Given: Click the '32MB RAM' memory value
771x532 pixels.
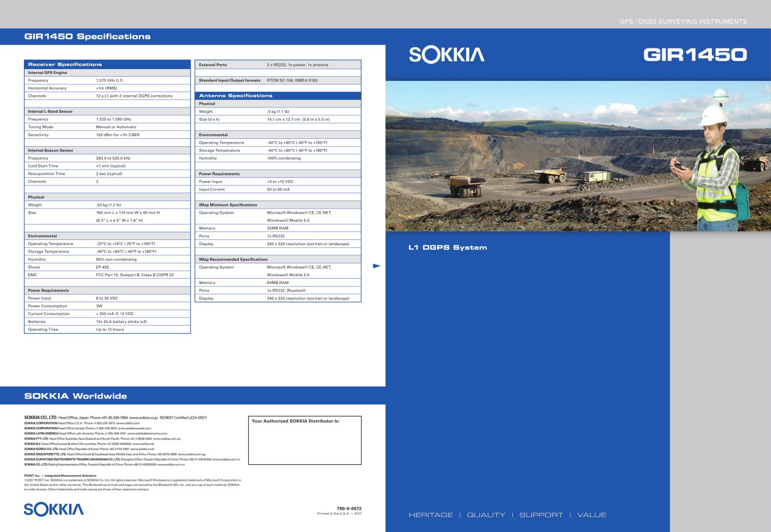Looking at the screenshot, I should [277, 228].
